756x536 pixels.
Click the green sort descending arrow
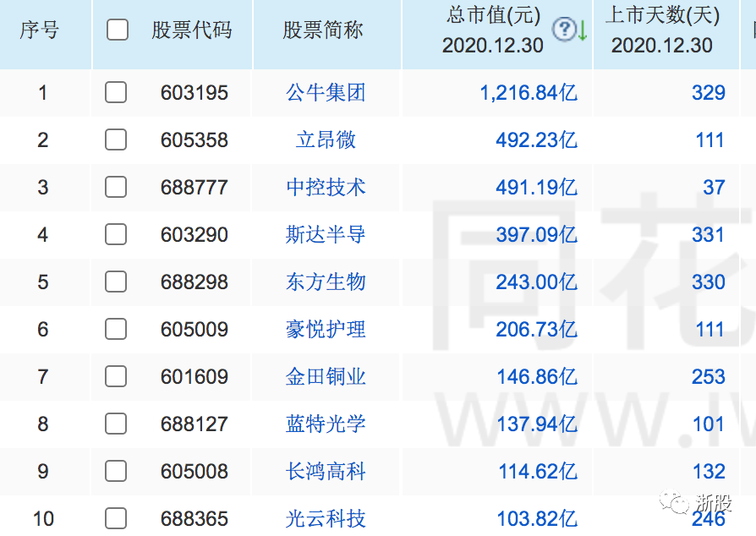583,30
